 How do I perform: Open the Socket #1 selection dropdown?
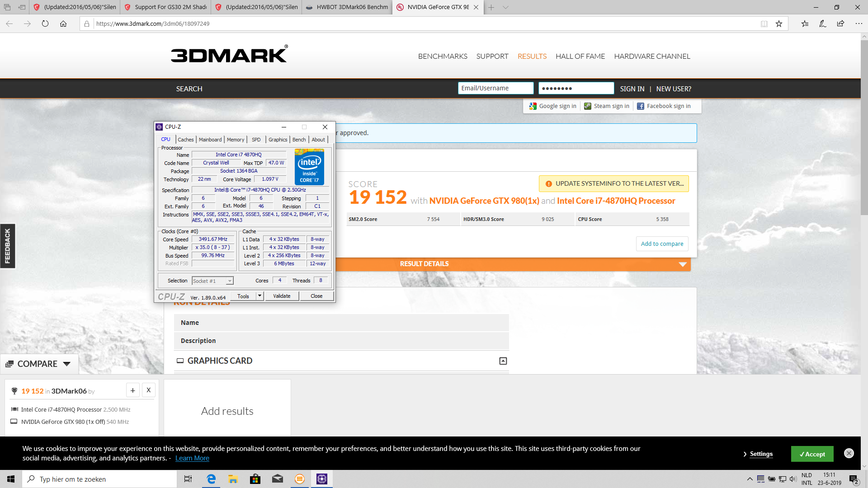tap(212, 281)
